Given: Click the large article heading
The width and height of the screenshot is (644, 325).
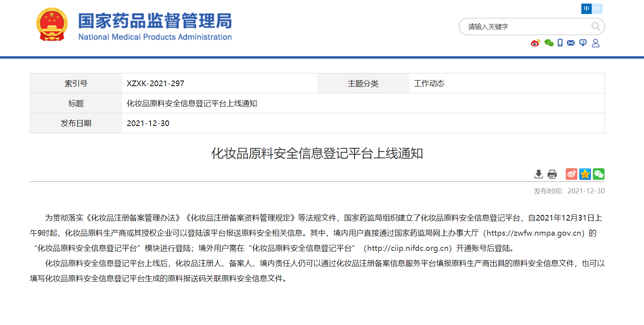Looking at the screenshot, I should (x=317, y=153).
